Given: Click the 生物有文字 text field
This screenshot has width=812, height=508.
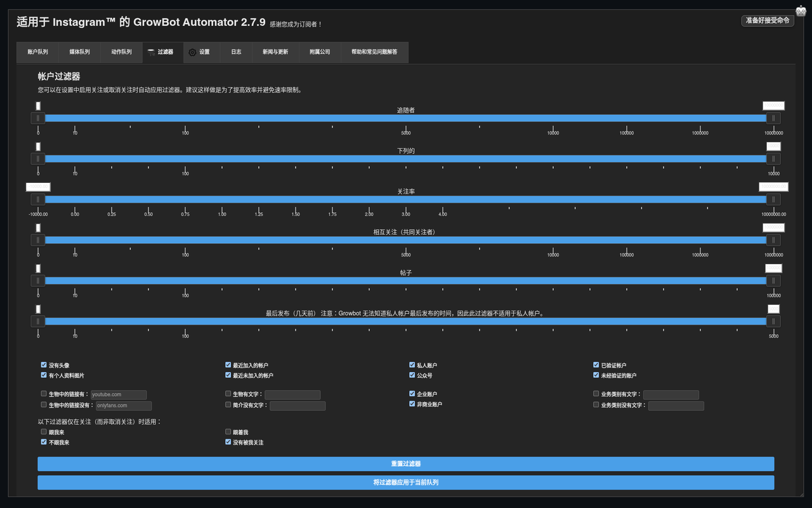Looking at the screenshot, I should (292, 395).
